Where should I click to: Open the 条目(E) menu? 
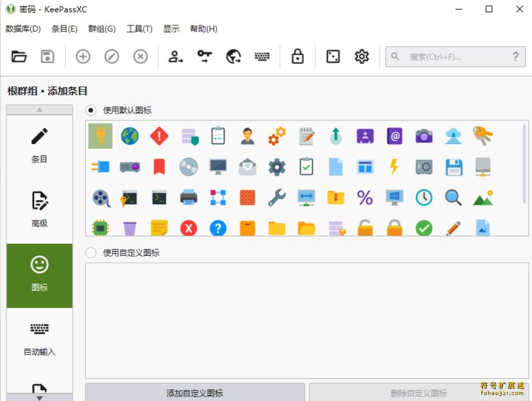tap(64, 29)
